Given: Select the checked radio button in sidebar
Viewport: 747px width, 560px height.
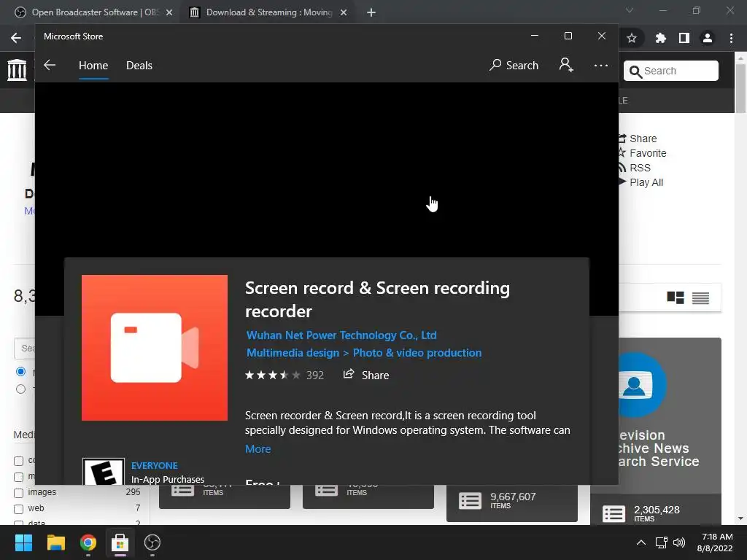Looking at the screenshot, I should point(20,371).
